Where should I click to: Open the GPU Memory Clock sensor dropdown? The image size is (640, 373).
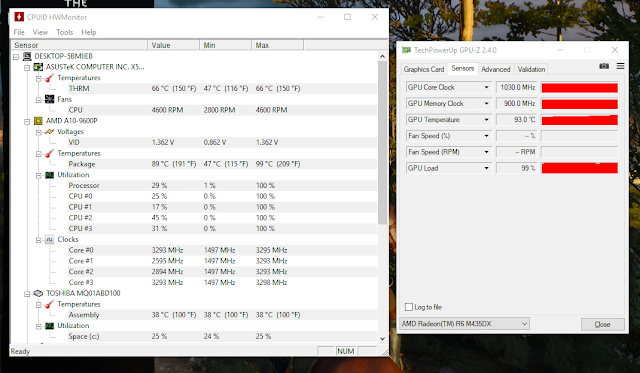[x=486, y=104]
